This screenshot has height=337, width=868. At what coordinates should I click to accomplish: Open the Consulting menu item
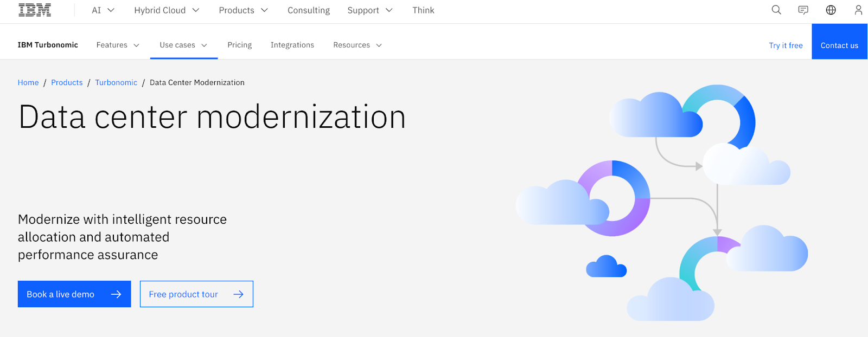309,10
